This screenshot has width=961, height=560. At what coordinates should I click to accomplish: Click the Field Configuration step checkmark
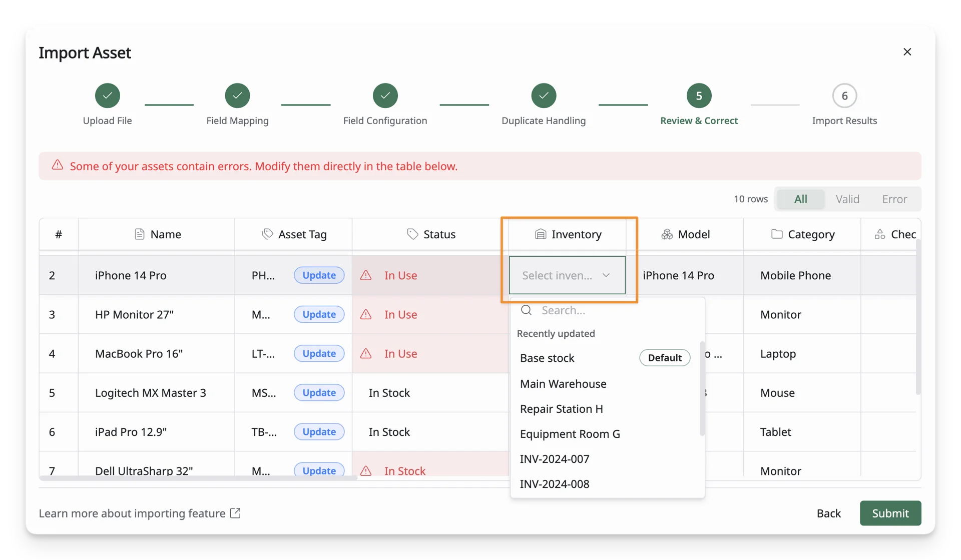385,96
